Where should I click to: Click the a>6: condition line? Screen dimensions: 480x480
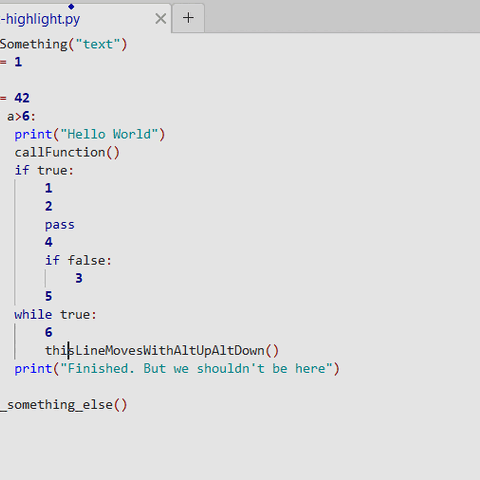pyautogui.click(x=21, y=116)
